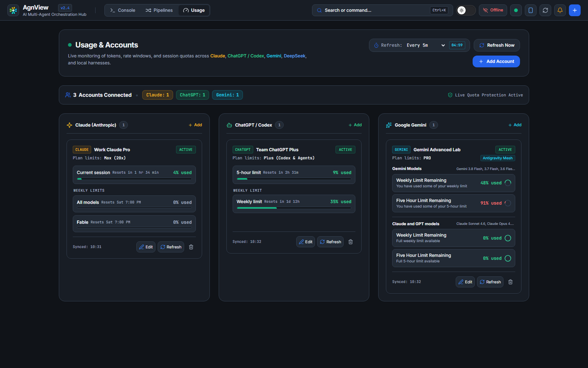Click the green status dot button
Screen dimensions: 588x368
click(516, 10)
